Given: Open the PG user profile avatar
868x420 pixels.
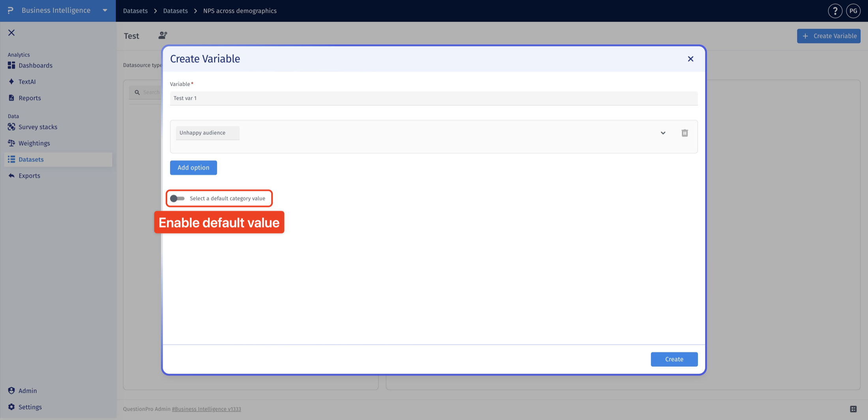Looking at the screenshot, I should pyautogui.click(x=853, y=11).
